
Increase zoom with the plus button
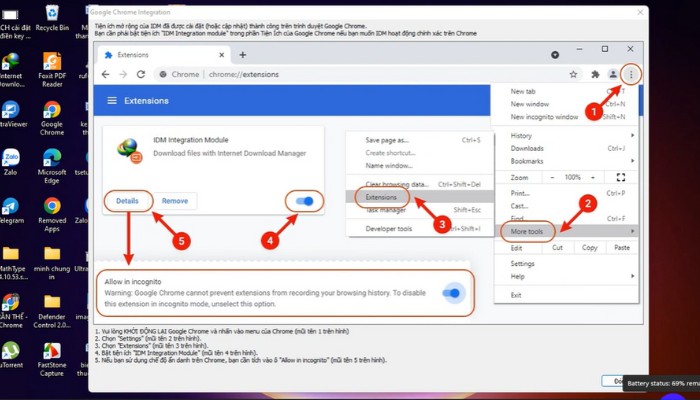pyautogui.click(x=593, y=177)
